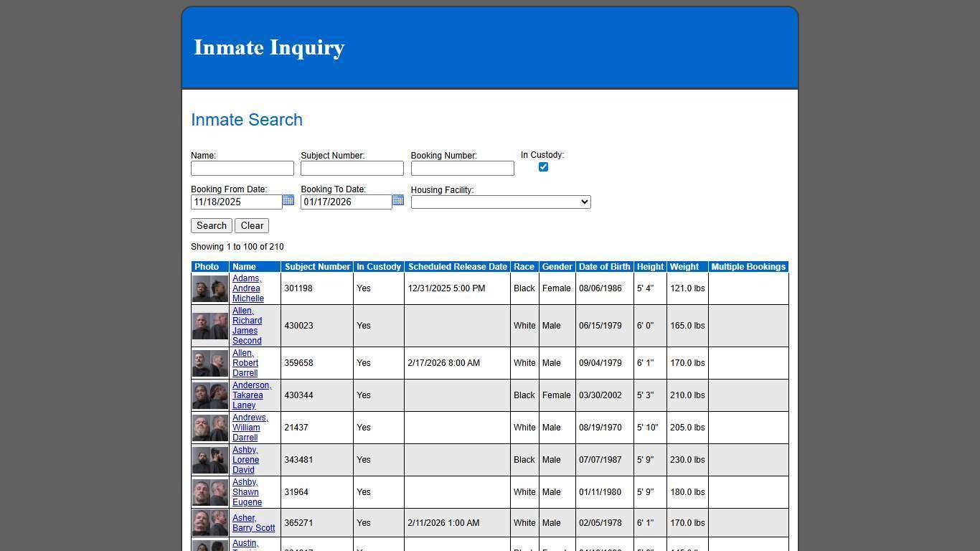Viewport: 980px width, 551px height.
Task: Click the Subject Number input field
Action: pos(352,168)
